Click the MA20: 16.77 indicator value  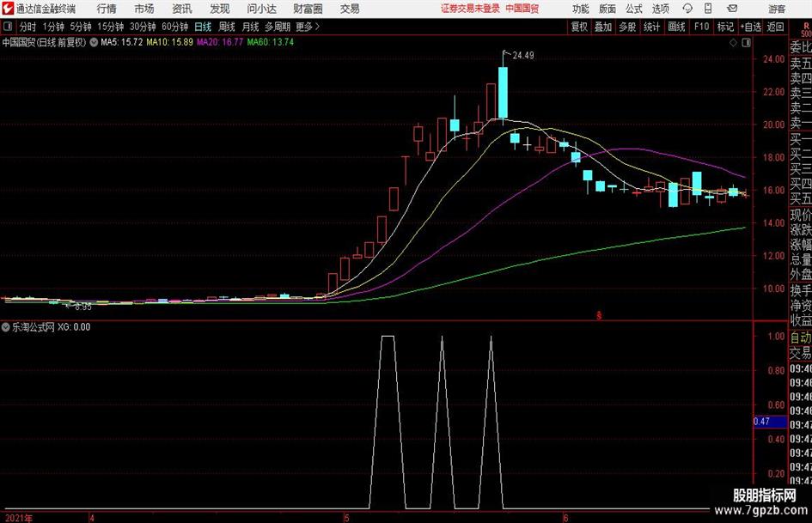(220, 42)
